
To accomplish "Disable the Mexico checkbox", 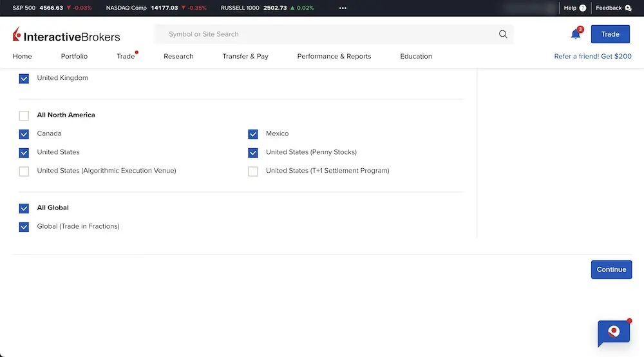I will click(x=253, y=134).
